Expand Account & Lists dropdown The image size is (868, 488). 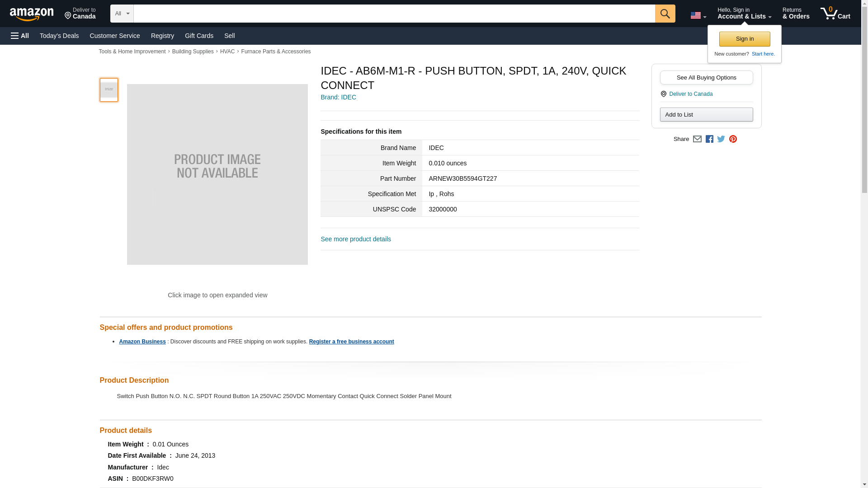[x=744, y=14]
